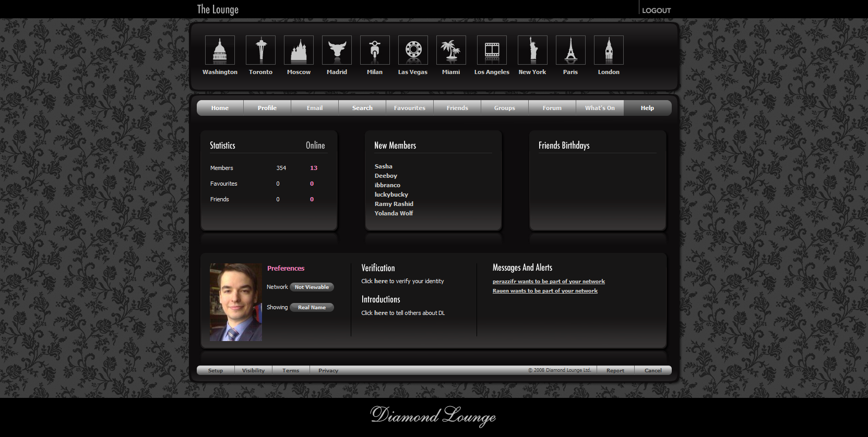This screenshot has width=868, height=437.
Task: Select the Washington capitol icon
Action: click(x=220, y=50)
